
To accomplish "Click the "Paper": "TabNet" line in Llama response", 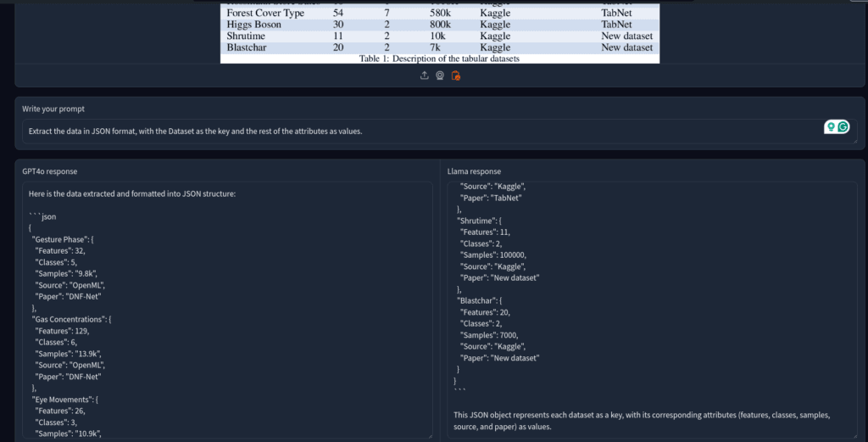I will [x=491, y=198].
